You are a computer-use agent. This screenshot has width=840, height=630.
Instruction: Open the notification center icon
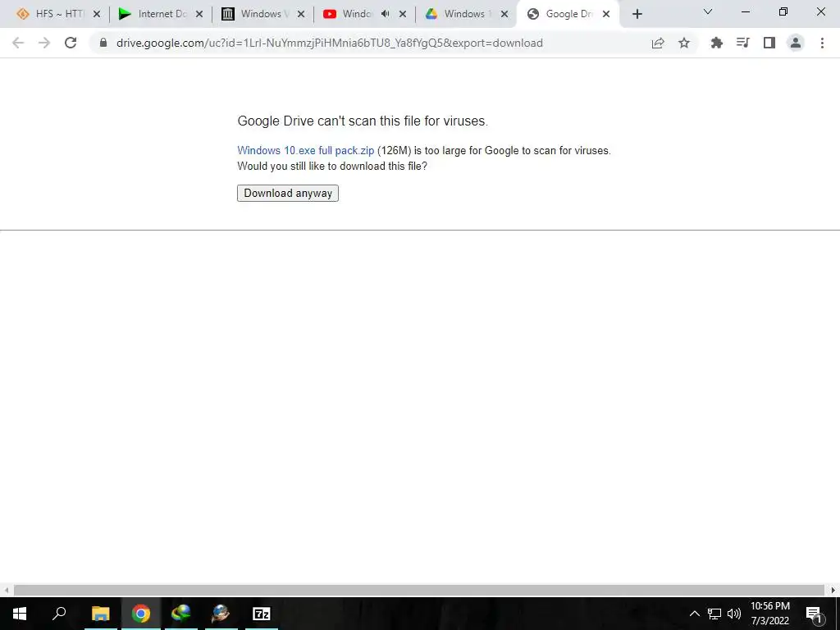(x=814, y=614)
